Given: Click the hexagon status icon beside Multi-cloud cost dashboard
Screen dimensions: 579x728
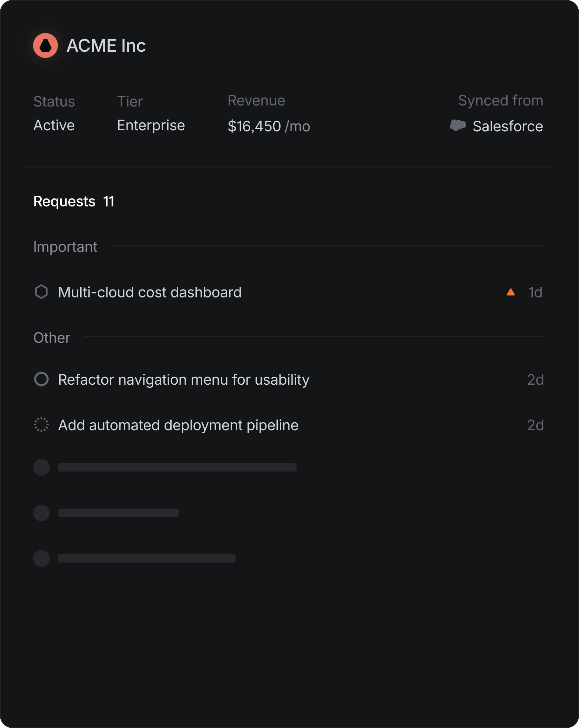Looking at the screenshot, I should [x=41, y=292].
